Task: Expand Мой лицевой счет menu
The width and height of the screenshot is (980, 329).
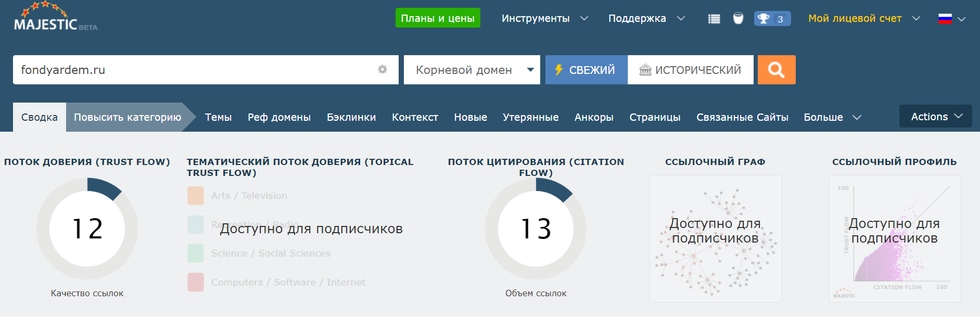Action: (x=864, y=19)
